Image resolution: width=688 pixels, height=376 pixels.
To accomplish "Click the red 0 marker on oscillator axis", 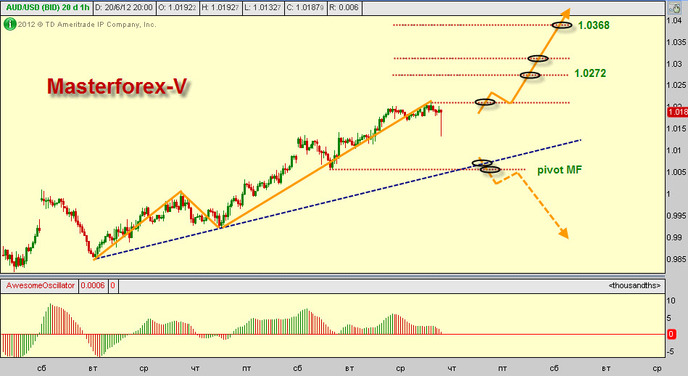I will tap(671, 334).
